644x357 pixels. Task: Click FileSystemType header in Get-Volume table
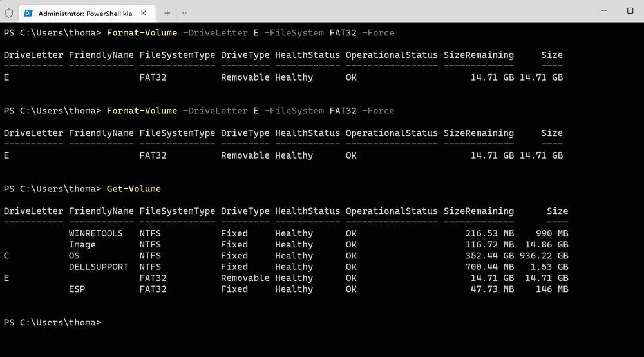pyautogui.click(x=177, y=211)
